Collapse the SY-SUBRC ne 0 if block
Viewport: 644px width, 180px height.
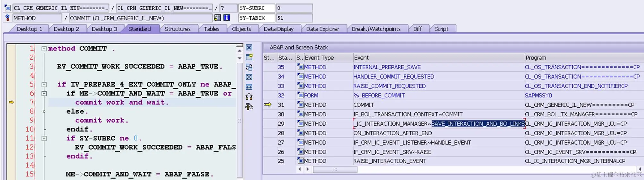point(44,139)
